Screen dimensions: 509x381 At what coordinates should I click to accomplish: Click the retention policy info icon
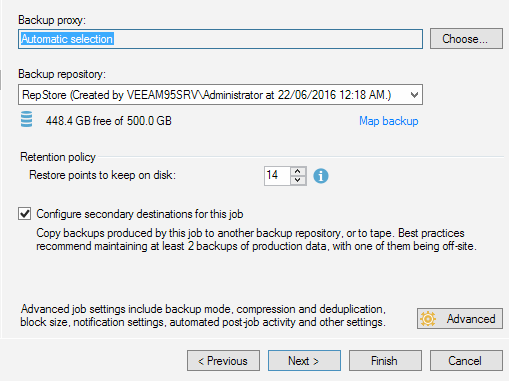(x=321, y=176)
